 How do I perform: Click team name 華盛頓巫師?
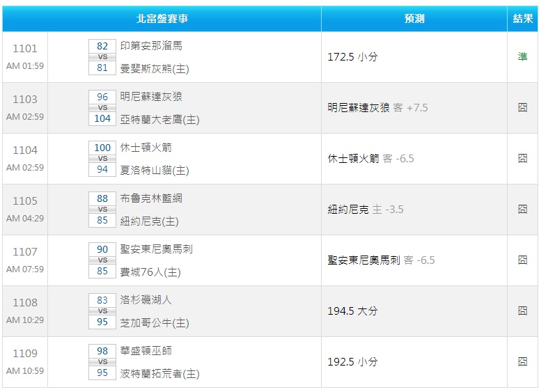(146, 351)
